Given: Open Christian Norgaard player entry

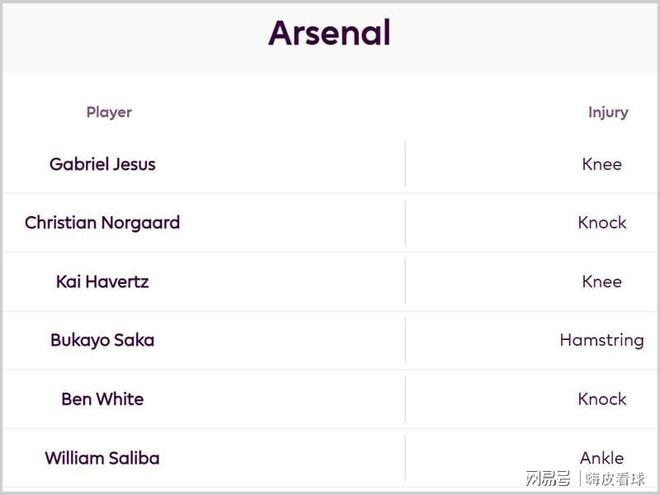Looking at the screenshot, I should point(102,223).
